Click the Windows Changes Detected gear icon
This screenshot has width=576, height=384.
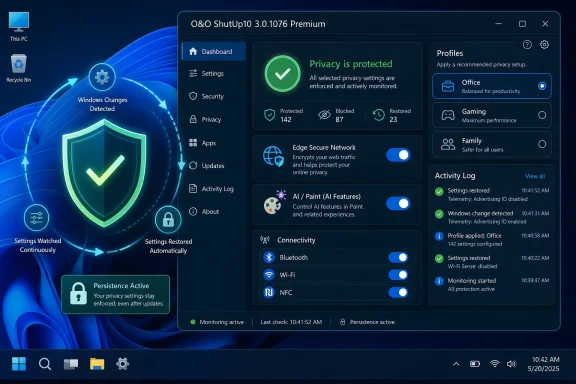(x=102, y=77)
